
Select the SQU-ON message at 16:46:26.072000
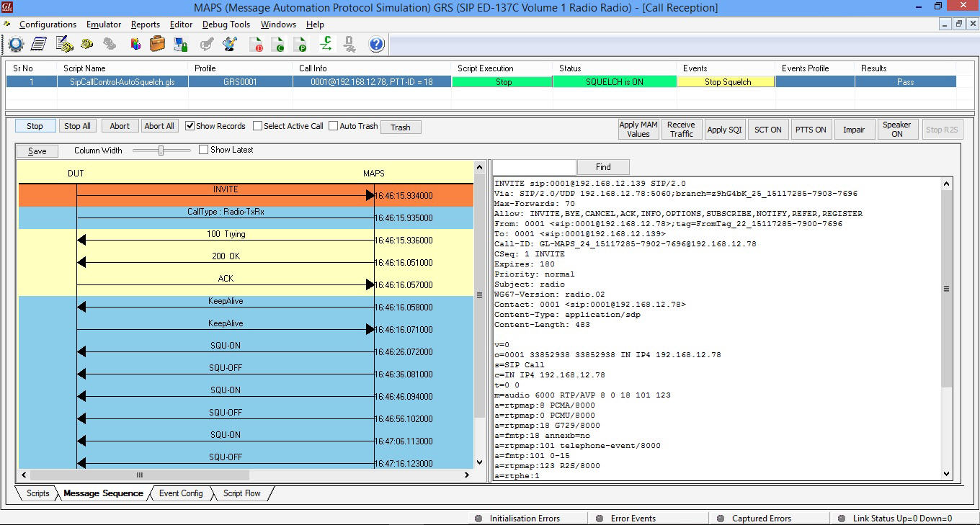click(x=246, y=351)
